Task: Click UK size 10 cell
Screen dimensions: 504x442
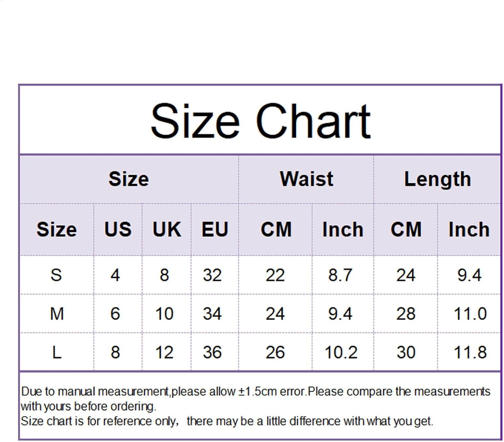Action: [164, 314]
